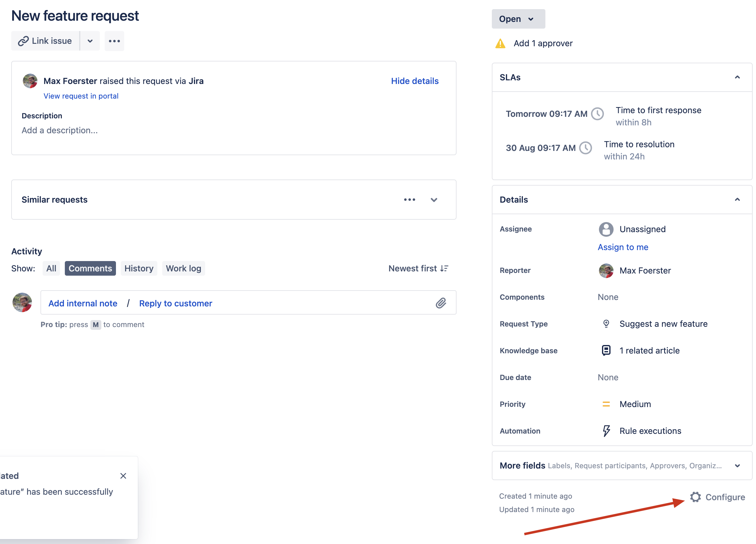
Task: Open Similar requests ellipsis menu
Action: 409,200
